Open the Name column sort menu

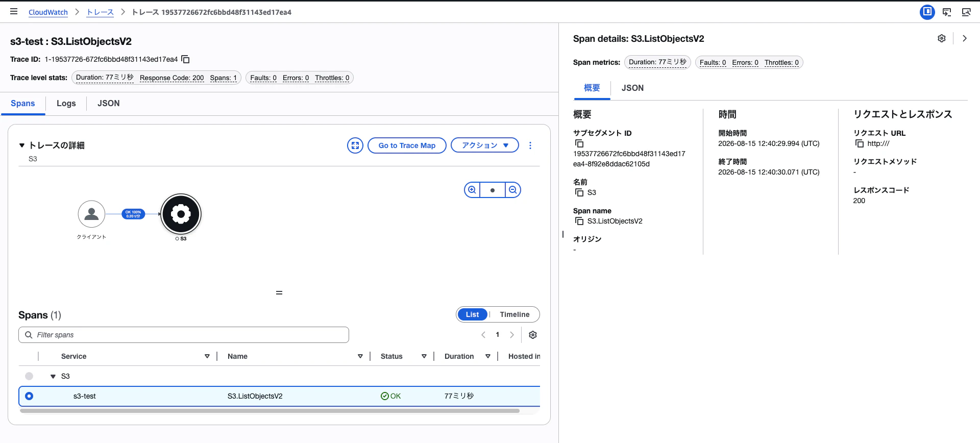tap(360, 356)
